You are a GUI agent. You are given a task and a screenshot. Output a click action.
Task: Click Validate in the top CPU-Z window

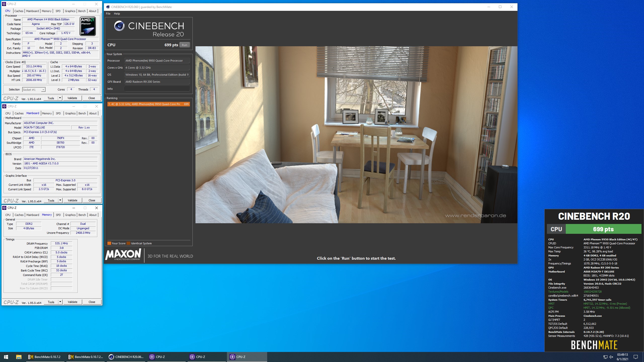pyautogui.click(x=72, y=98)
